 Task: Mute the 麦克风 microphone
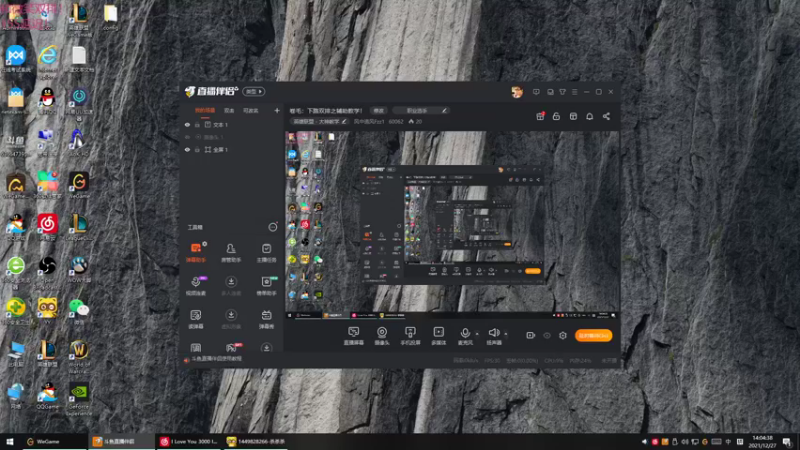click(x=465, y=336)
